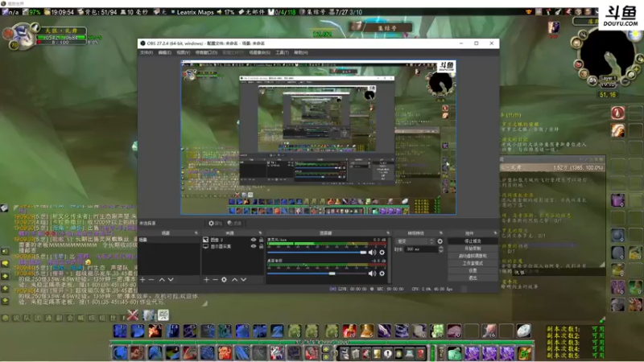Mute the 麦克风/Aux speaker icon
The height and width of the screenshot is (362, 644).
(x=372, y=253)
